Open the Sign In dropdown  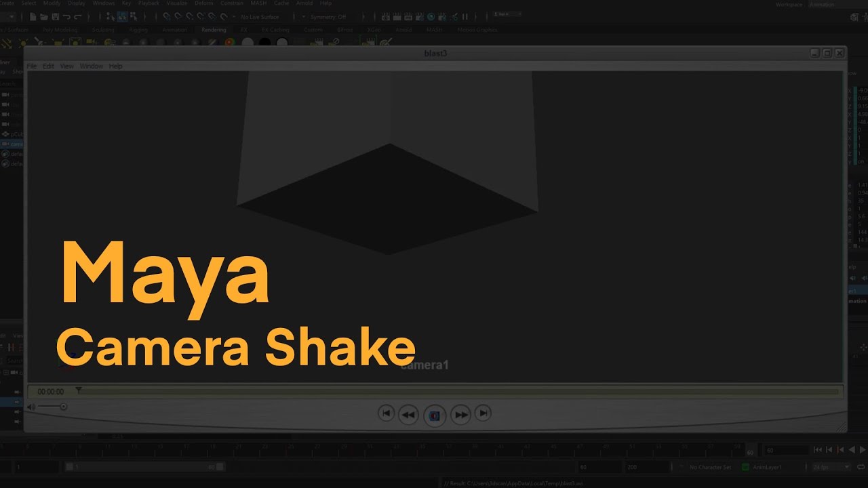(506, 14)
